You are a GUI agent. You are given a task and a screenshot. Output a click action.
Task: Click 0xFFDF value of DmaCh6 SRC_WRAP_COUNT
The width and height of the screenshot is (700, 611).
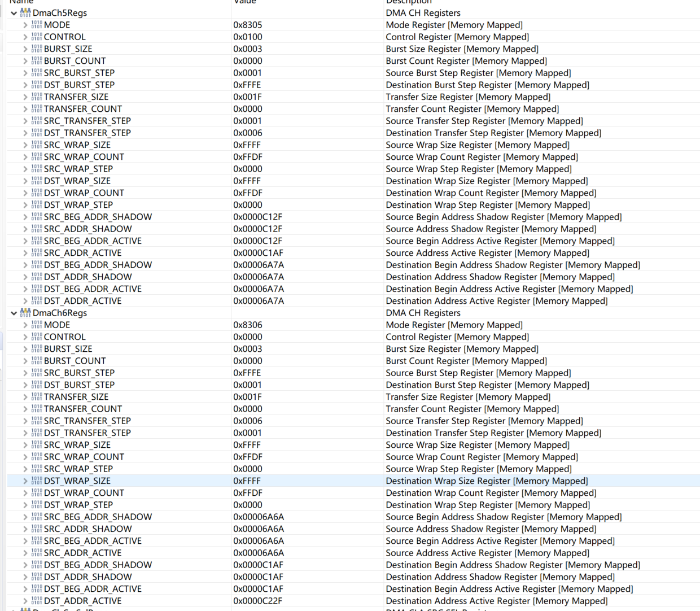point(248,457)
